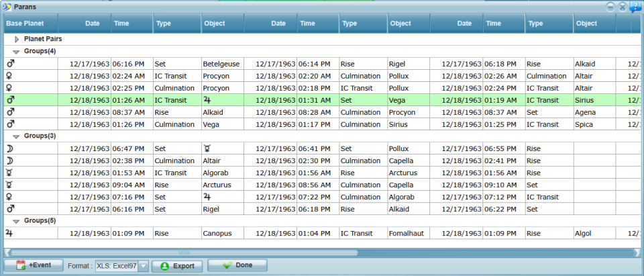644x276 pixels.
Task: Collapse the Groups(3) section
Action: [16, 136]
